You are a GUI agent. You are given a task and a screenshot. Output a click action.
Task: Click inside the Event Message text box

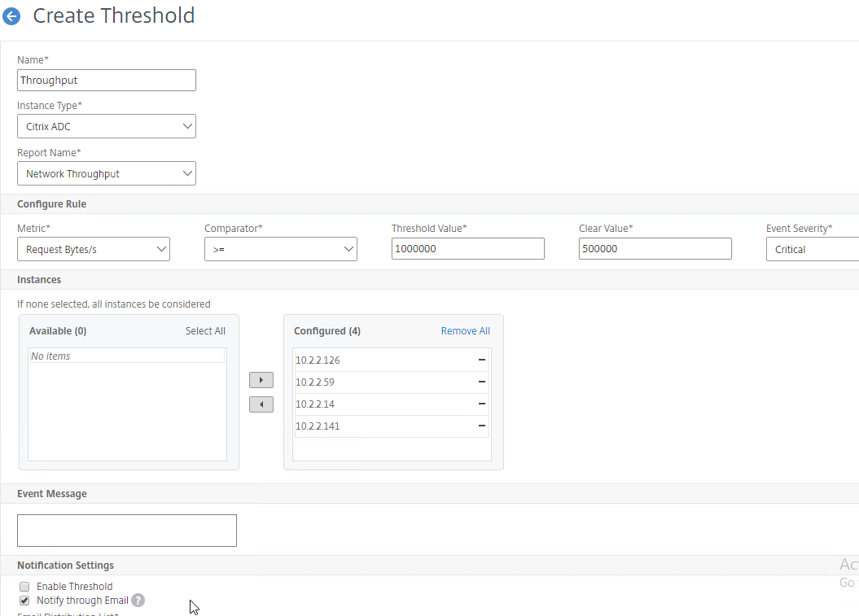126,531
